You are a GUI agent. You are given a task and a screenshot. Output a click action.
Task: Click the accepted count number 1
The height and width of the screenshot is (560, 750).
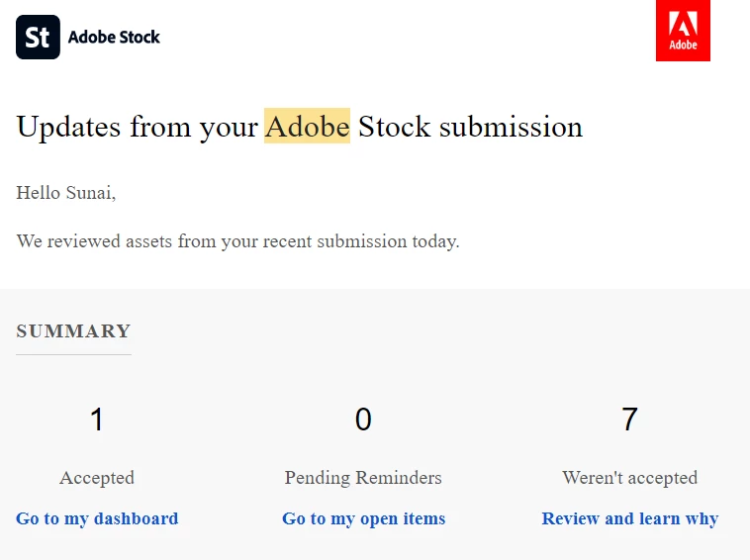97,420
